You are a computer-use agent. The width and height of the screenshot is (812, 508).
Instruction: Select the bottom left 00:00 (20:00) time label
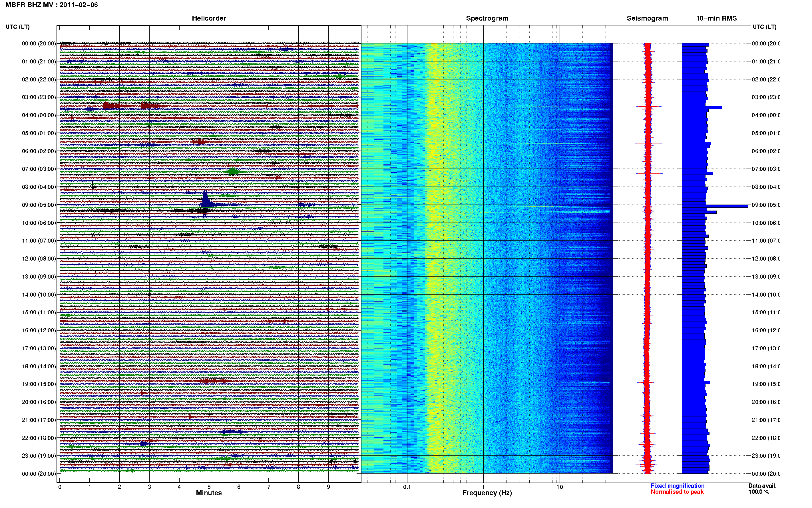tap(39, 474)
